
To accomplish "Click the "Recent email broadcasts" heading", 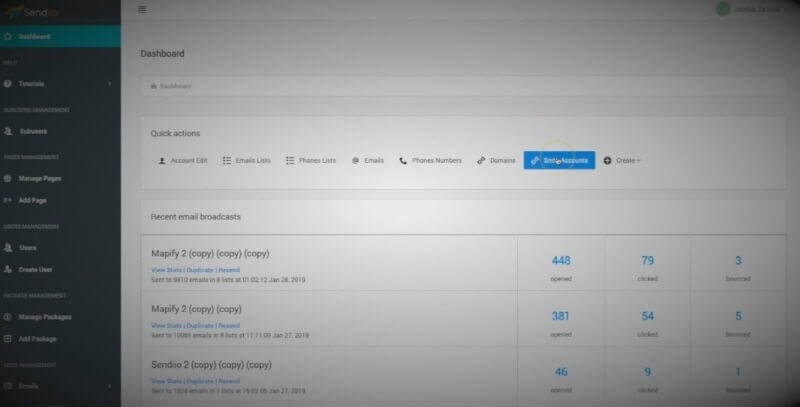I will click(x=195, y=217).
